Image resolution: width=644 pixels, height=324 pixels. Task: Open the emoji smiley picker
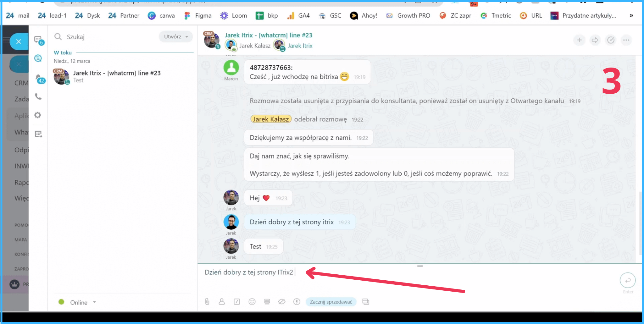[x=252, y=302]
